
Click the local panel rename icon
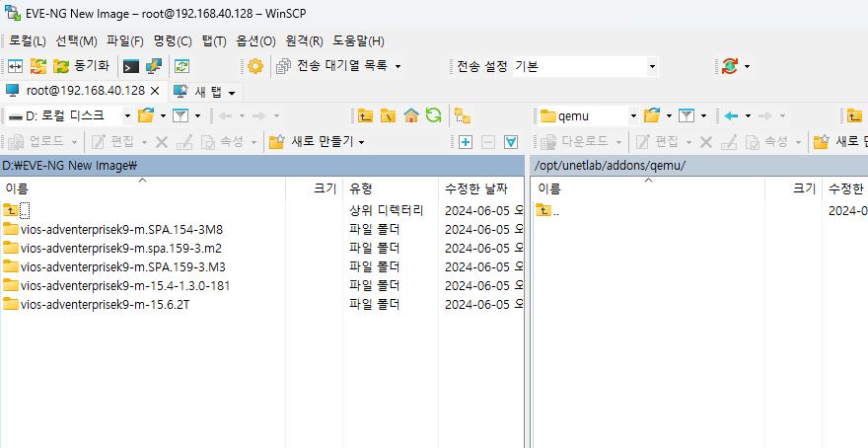[x=184, y=142]
